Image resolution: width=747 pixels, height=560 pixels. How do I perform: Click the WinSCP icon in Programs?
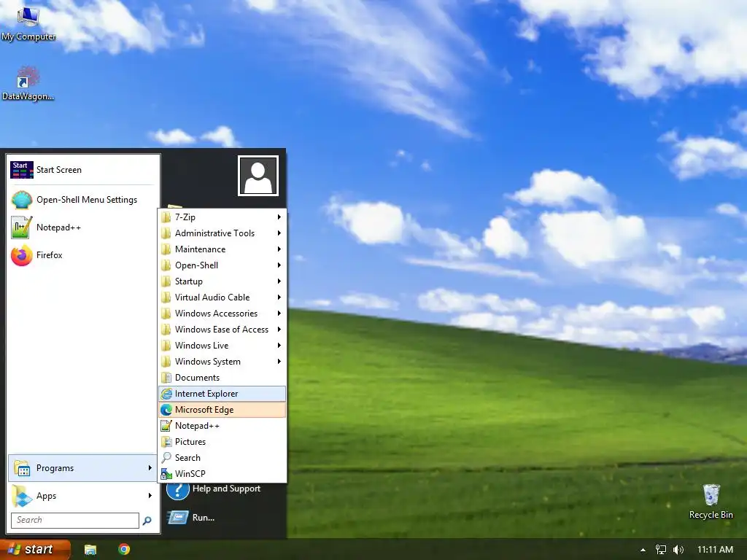point(166,474)
